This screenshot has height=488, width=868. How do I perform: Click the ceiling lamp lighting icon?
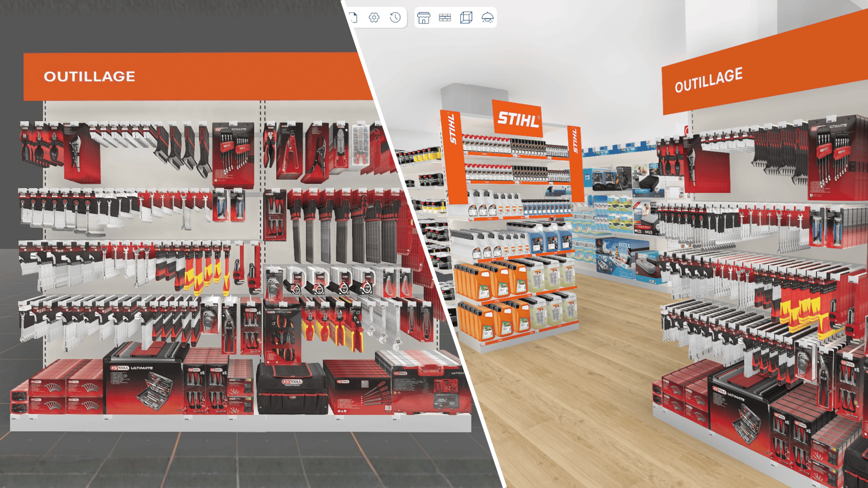pos(487,18)
